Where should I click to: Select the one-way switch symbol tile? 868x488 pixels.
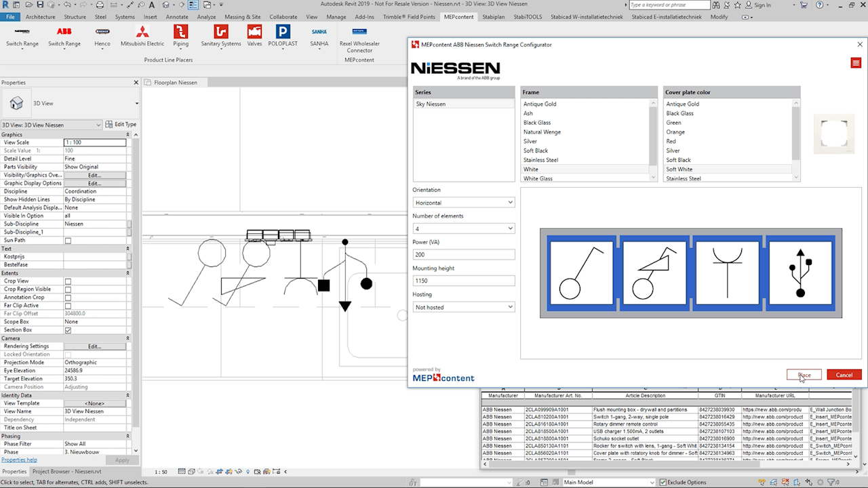(583, 273)
